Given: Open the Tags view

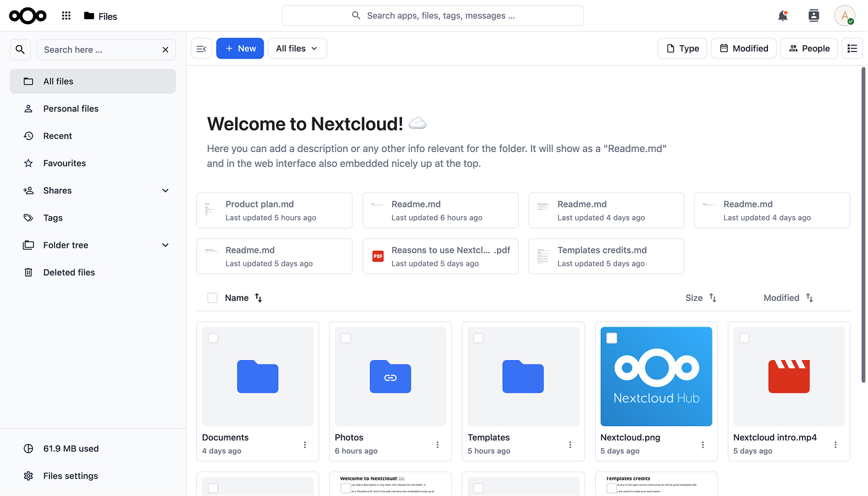Looking at the screenshot, I should [x=93, y=218].
